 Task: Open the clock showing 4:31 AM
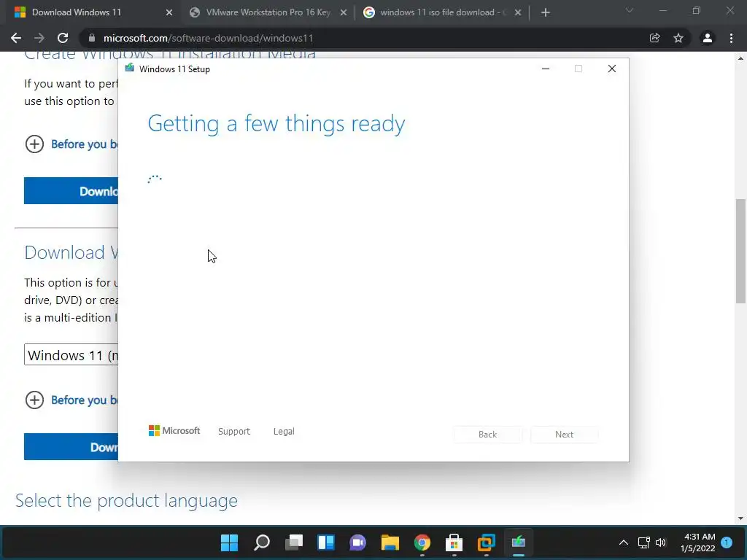click(698, 542)
